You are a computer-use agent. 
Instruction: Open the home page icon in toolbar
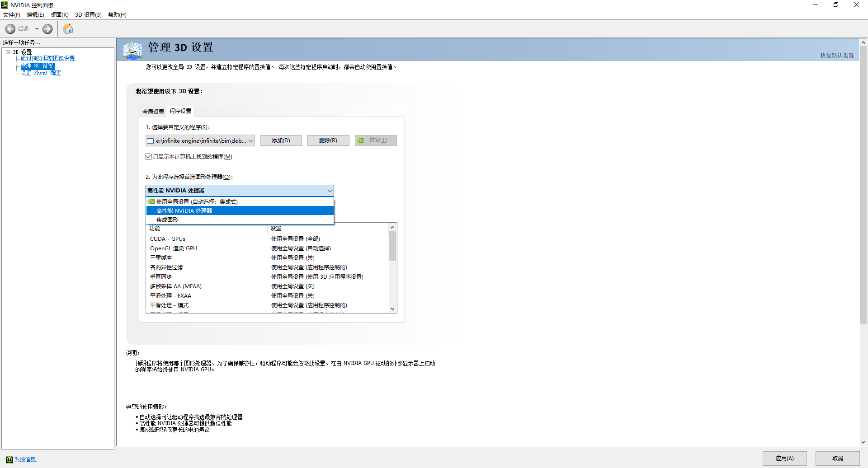pyautogui.click(x=68, y=29)
